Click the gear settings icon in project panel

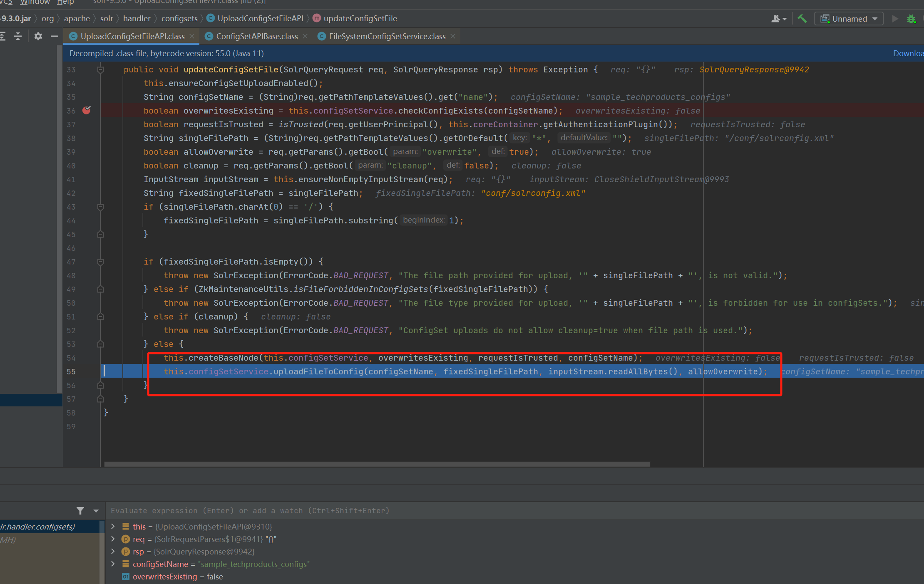coord(38,36)
